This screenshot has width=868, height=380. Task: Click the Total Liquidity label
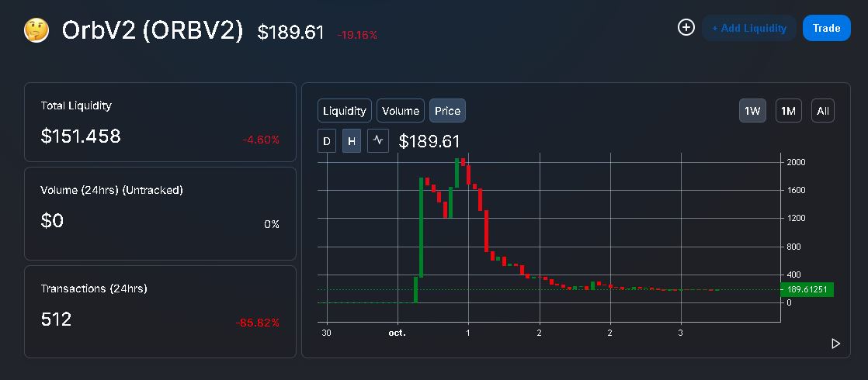click(76, 105)
